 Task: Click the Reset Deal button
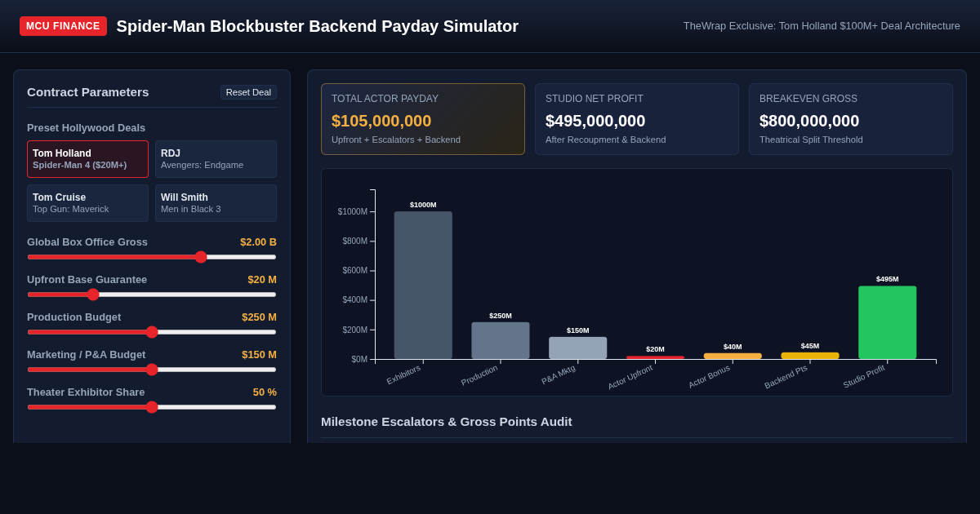(x=248, y=92)
